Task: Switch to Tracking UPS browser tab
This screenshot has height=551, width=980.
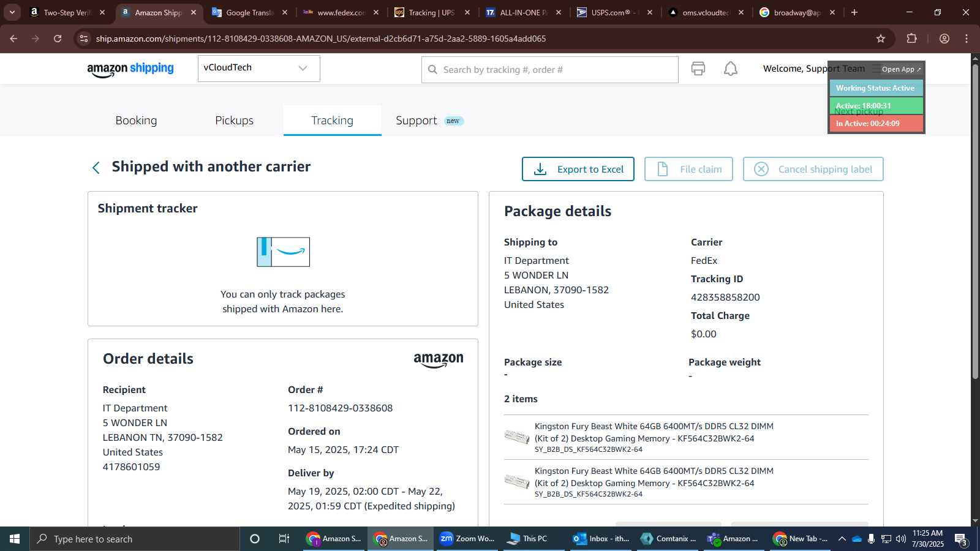Action: pos(432,12)
